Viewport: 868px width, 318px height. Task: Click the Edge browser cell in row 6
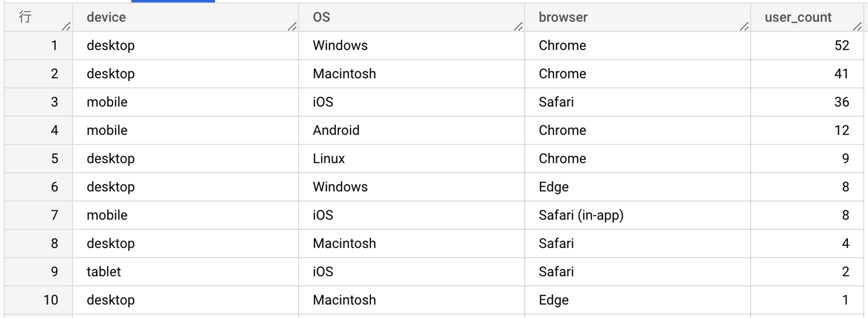[638, 187]
